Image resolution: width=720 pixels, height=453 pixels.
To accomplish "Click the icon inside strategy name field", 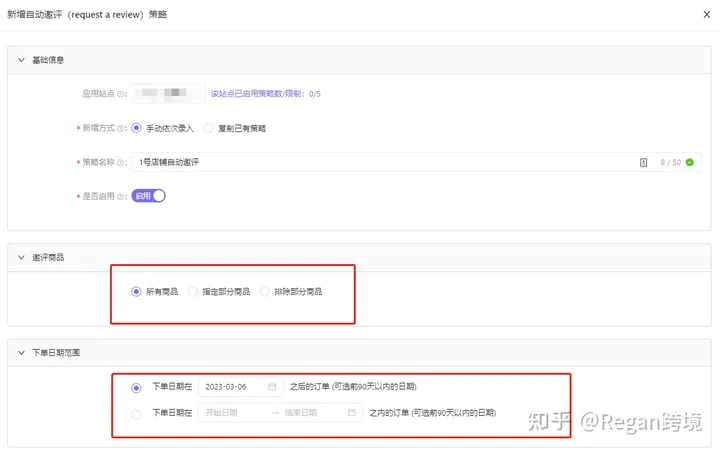I will [x=643, y=162].
